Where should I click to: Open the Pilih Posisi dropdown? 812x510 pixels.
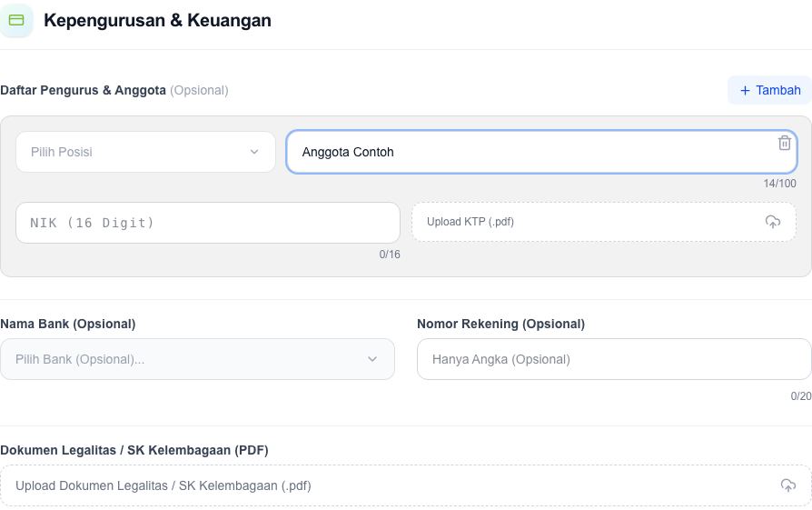(x=145, y=152)
